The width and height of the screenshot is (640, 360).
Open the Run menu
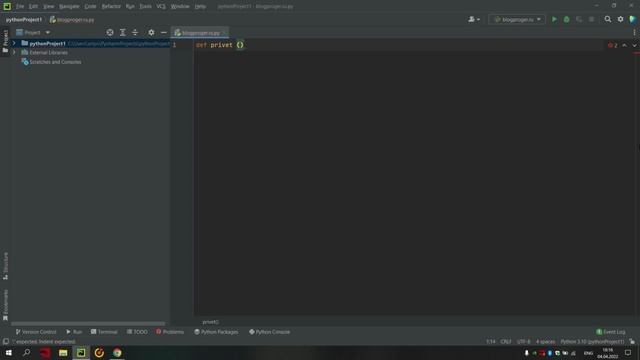130,6
